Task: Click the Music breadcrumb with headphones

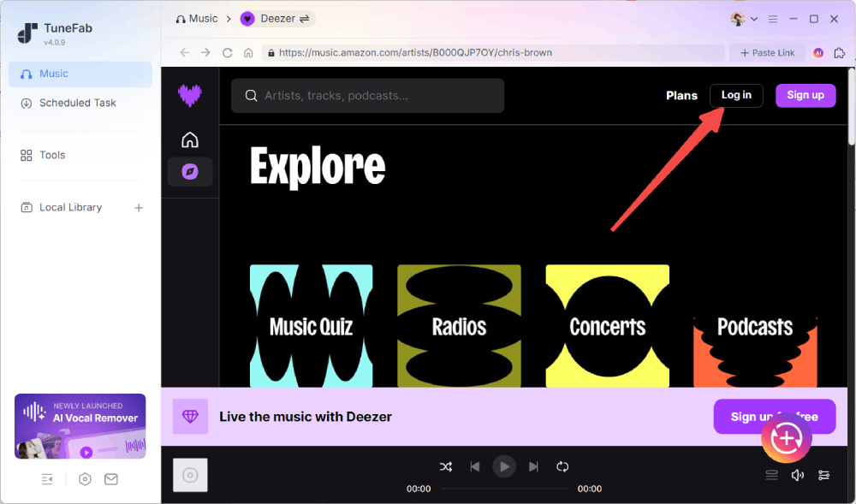Action: pyautogui.click(x=197, y=19)
